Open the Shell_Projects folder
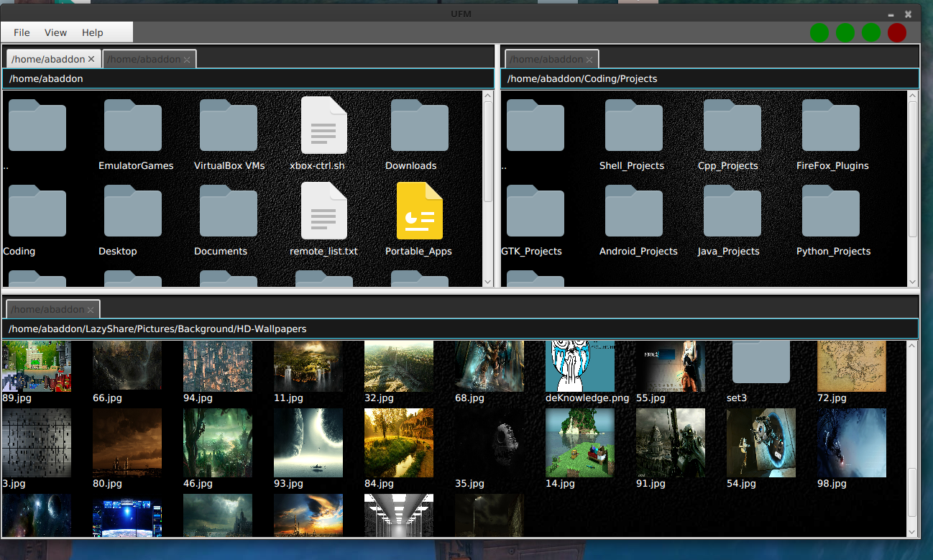The image size is (933, 560). click(633, 126)
